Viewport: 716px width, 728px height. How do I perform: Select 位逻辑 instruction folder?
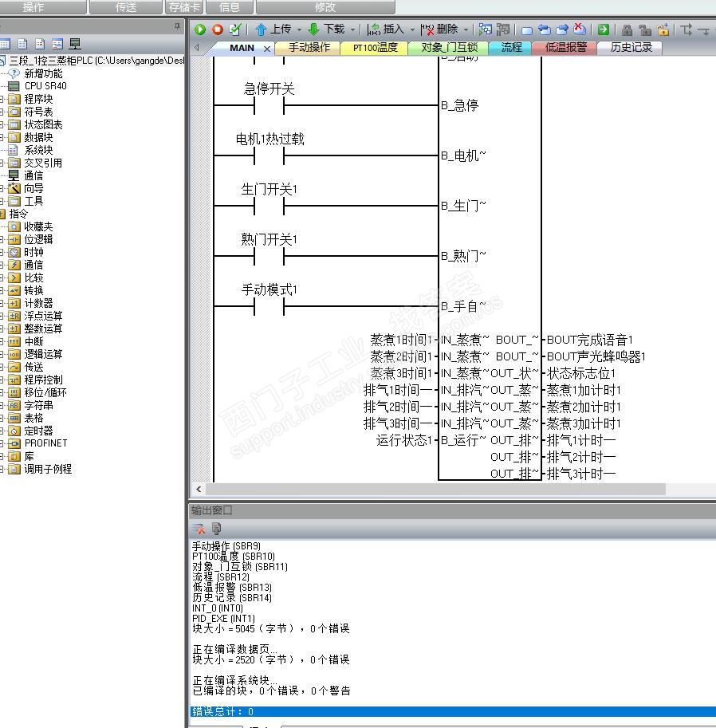tap(38, 239)
